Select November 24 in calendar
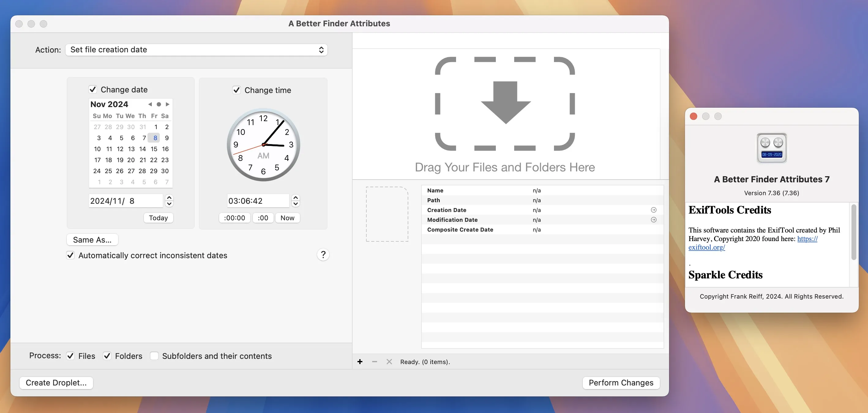This screenshot has height=413, width=868. pyautogui.click(x=97, y=171)
